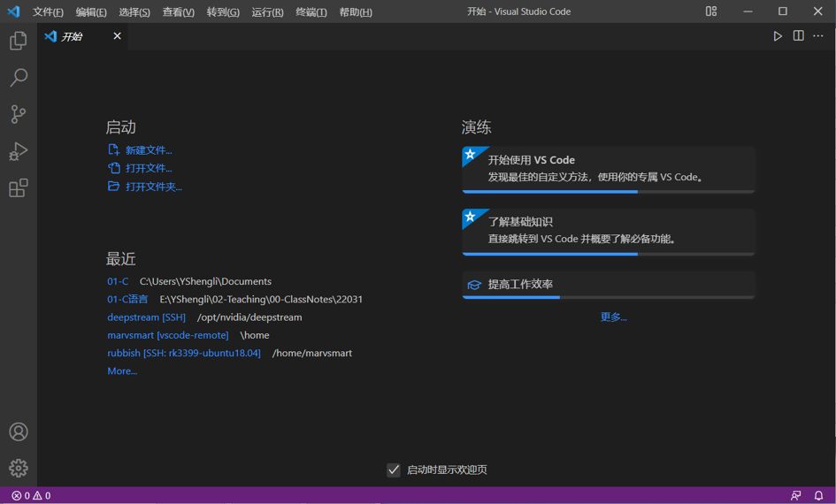Image resolution: width=836 pixels, height=504 pixels.
Task: Open the Explorer view in activity bar
Action: tap(18, 41)
